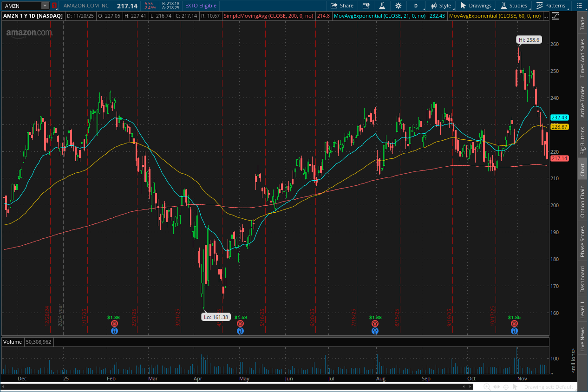This screenshot has height=392, width=588.
Task: Click the earnings phone icon at $1.68
Action: (x=375, y=323)
